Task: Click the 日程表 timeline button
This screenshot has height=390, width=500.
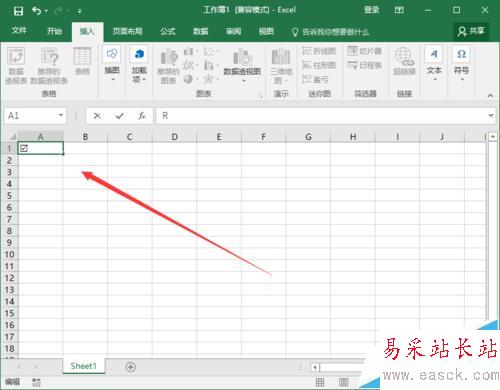Action: 364,65
